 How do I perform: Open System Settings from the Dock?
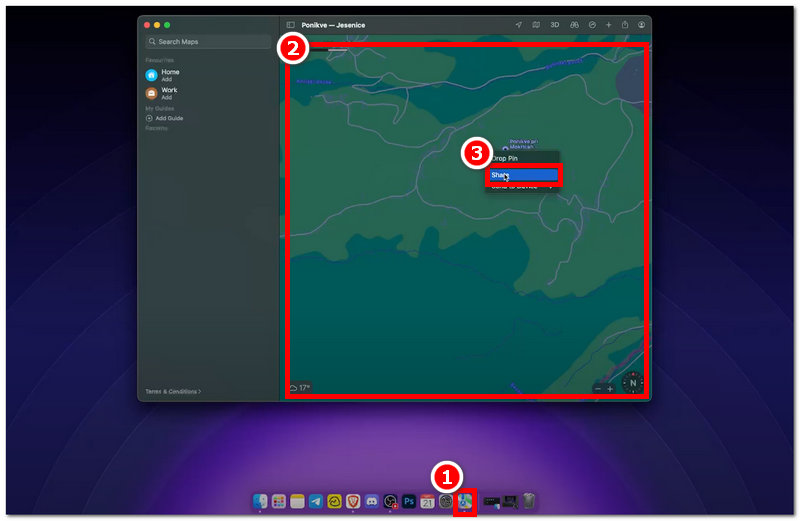point(446,502)
